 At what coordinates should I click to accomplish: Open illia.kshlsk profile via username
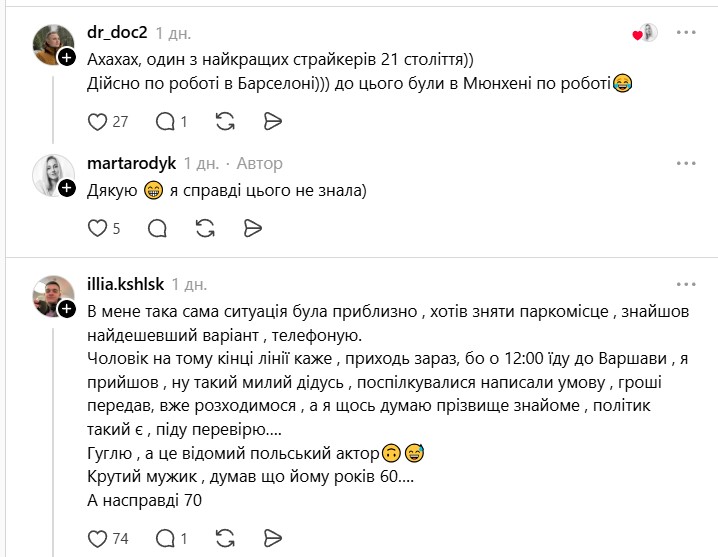(x=125, y=283)
